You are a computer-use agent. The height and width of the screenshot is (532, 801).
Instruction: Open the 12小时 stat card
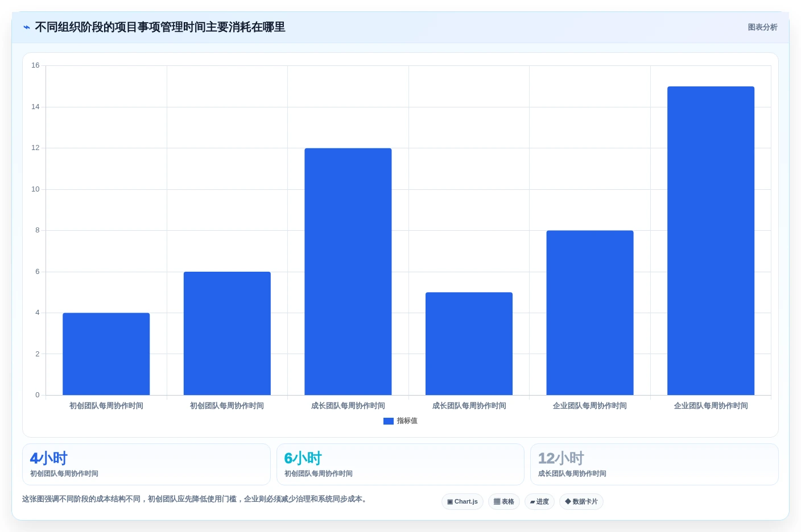654,464
